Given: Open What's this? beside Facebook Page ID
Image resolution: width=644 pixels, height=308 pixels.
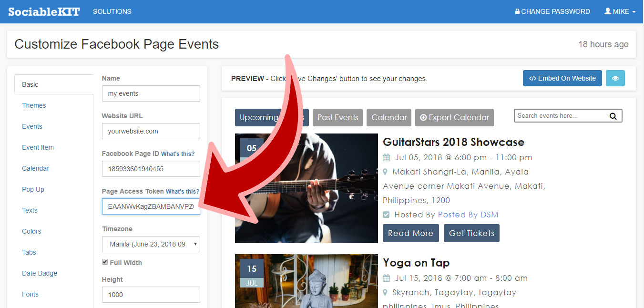Looking at the screenshot, I should [x=178, y=154].
